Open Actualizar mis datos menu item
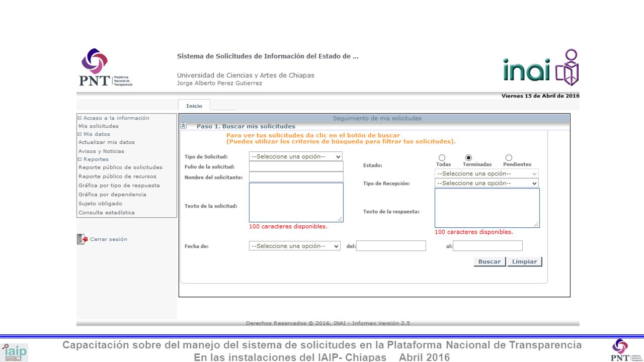Image resolution: width=644 pixels, height=362 pixels. [107, 142]
